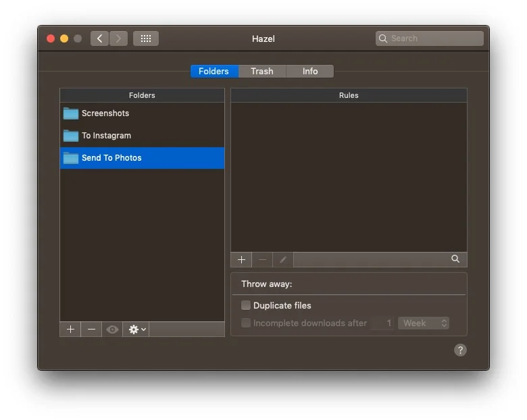The height and width of the screenshot is (420, 527).
Task: Add a new folder with plus button
Action: pyautogui.click(x=70, y=330)
